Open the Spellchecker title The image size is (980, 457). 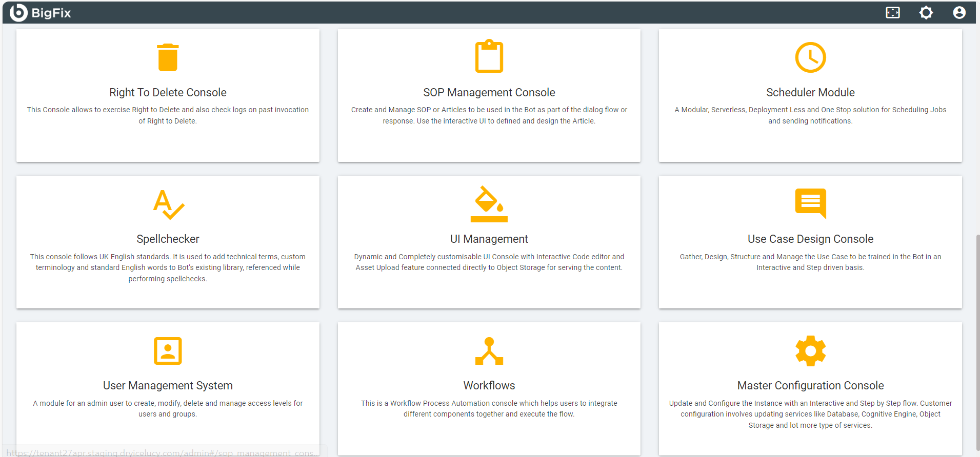[168, 239]
